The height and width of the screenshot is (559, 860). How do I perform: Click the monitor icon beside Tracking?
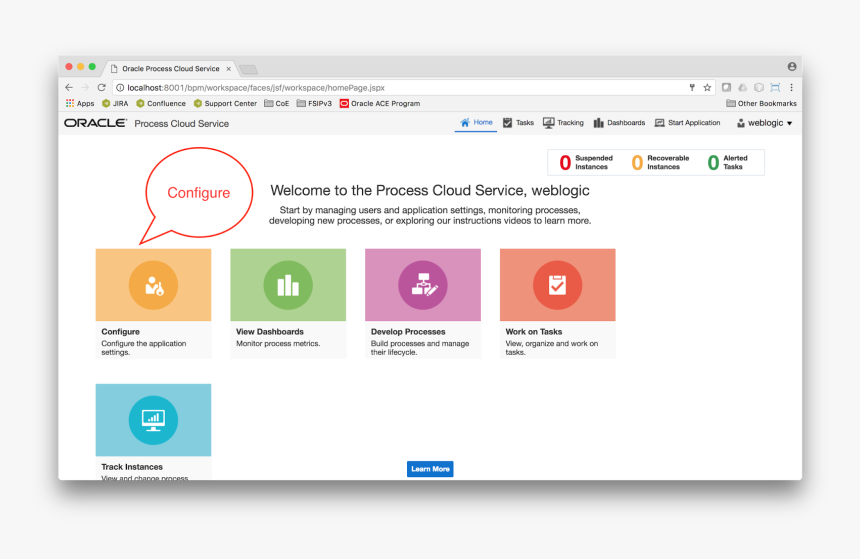[548, 123]
